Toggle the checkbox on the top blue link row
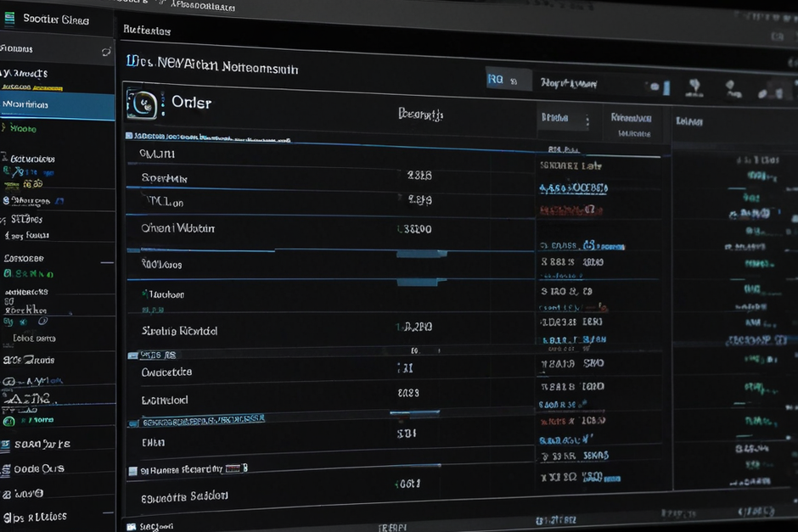The height and width of the screenshot is (532, 798). tap(129, 135)
